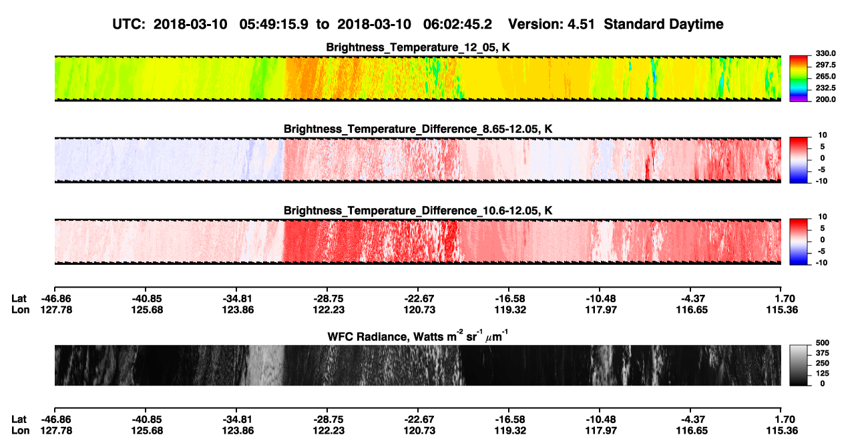Screen dimensions: 868x445
Task: Click the grayscale color bar for WFC Radiance
Action: click(799, 366)
